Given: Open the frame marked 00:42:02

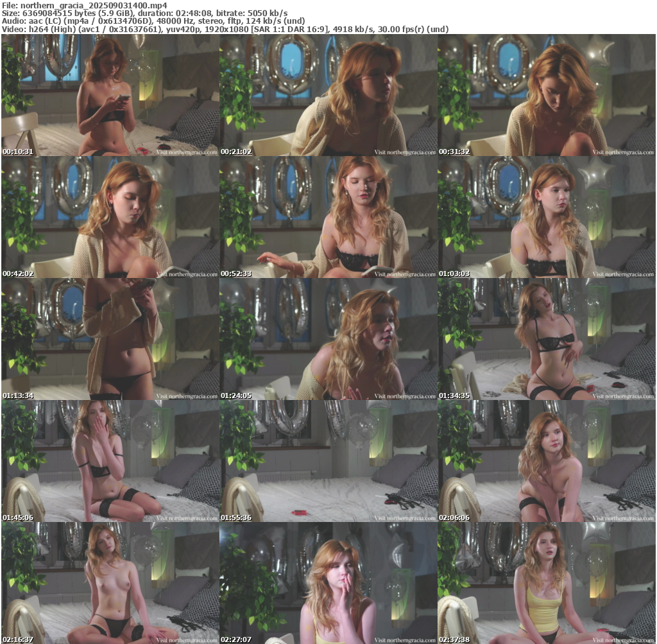Looking at the screenshot, I should point(110,217).
